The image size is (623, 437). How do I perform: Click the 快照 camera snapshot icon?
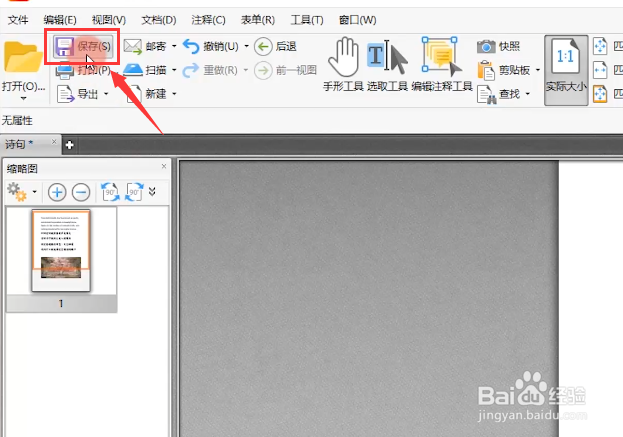pos(486,46)
